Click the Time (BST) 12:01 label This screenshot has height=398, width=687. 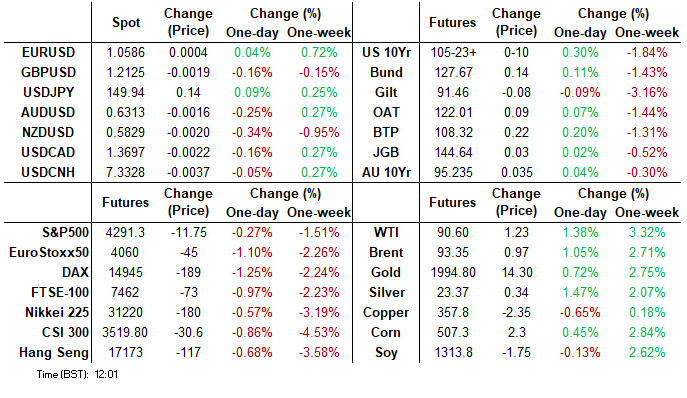coord(77,374)
